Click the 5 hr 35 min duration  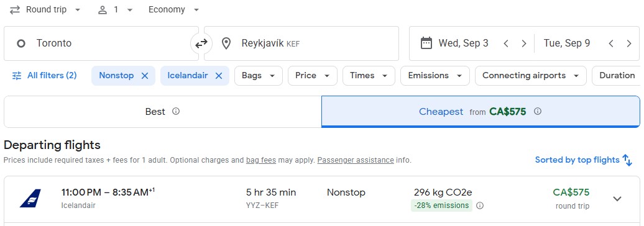[x=270, y=192]
